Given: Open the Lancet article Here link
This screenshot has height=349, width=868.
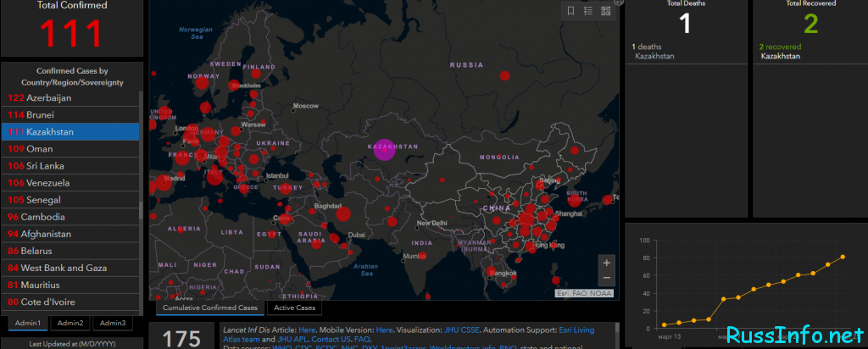Looking at the screenshot, I should (x=305, y=330).
